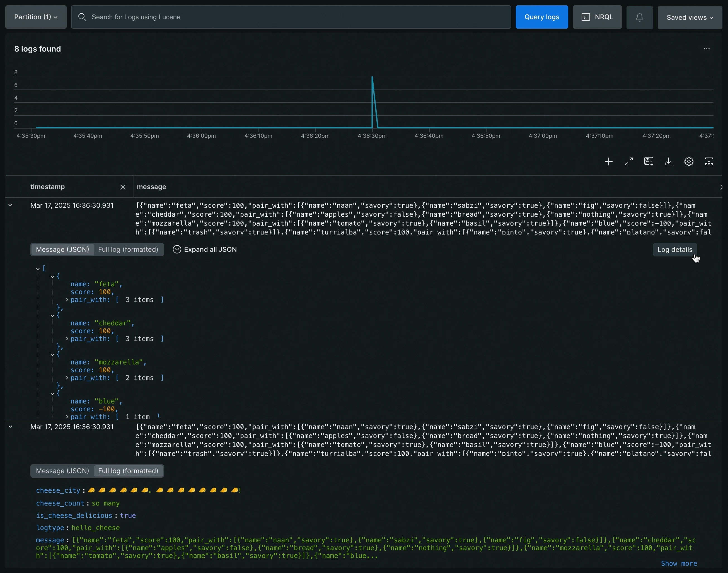
Task: Collapse the first log row chevron
Action: coord(10,205)
